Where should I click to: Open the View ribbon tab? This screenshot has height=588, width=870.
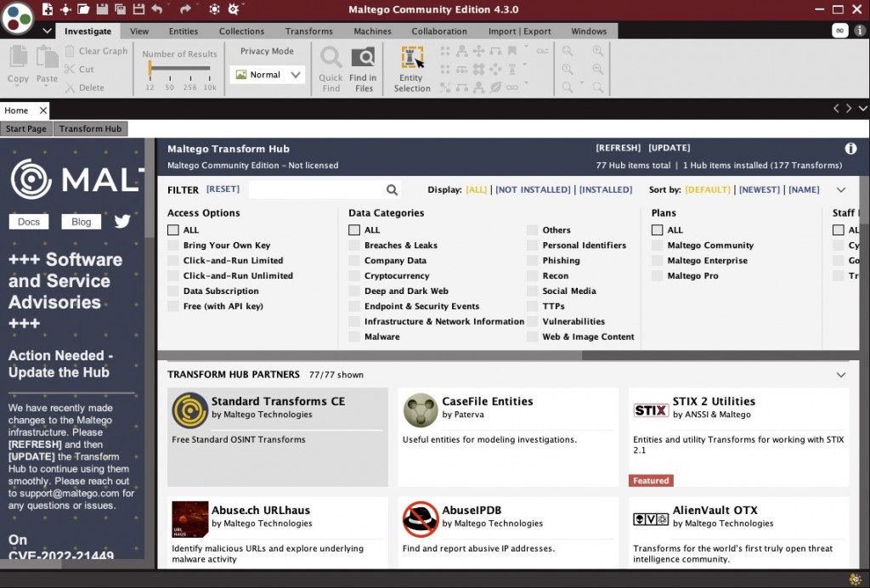139,31
